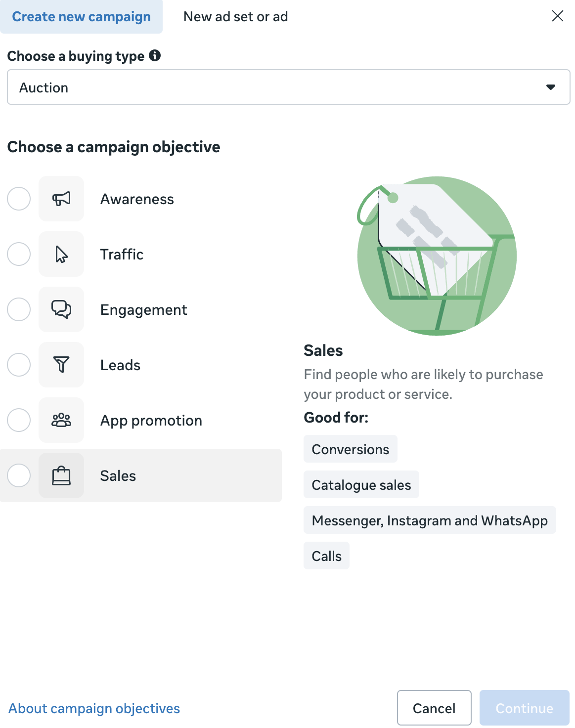Click the Sales shopping bag icon
Image resolution: width=575 pixels, height=728 pixels.
[61, 475]
